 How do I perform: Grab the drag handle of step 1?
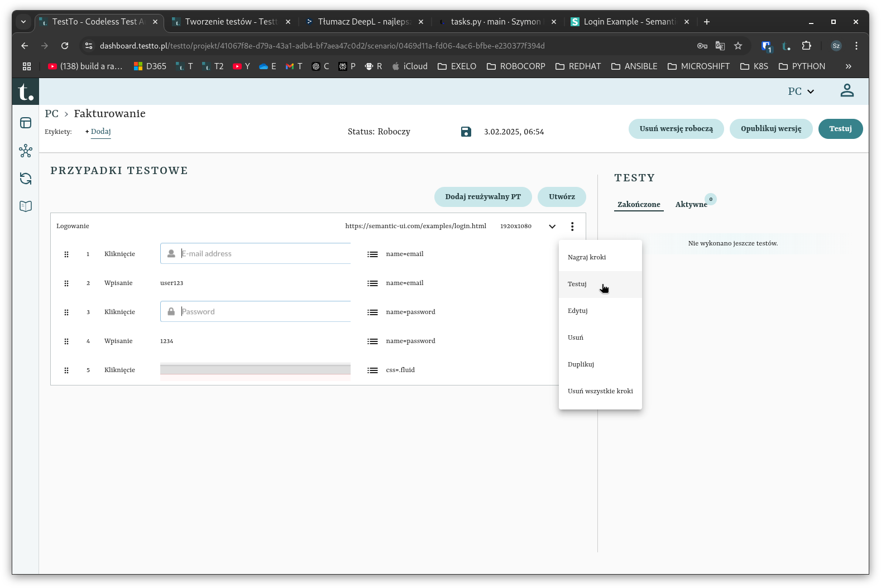[66, 254]
